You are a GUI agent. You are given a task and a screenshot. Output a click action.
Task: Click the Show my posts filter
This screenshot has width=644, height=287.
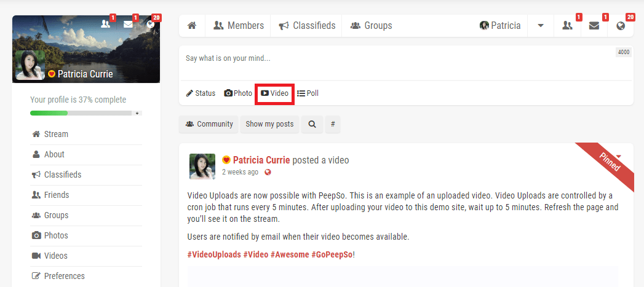[x=269, y=124]
